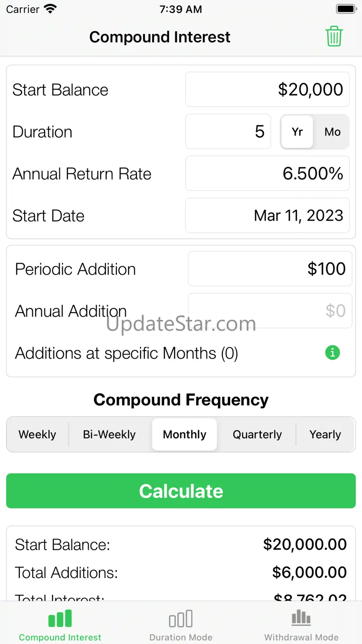Tap the green info icon beside Additions
Image resolution: width=362 pixels, height=644 pixels.
point(332,353)
